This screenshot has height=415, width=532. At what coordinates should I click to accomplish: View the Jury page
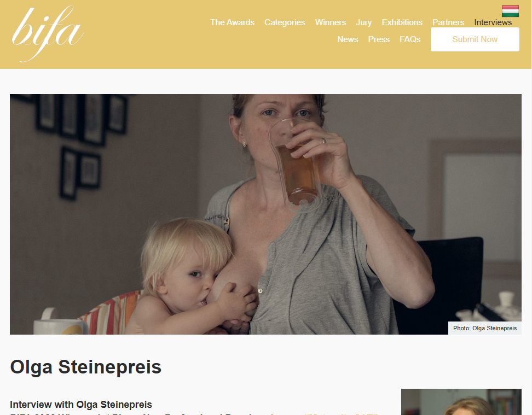(x=363, y=22)
